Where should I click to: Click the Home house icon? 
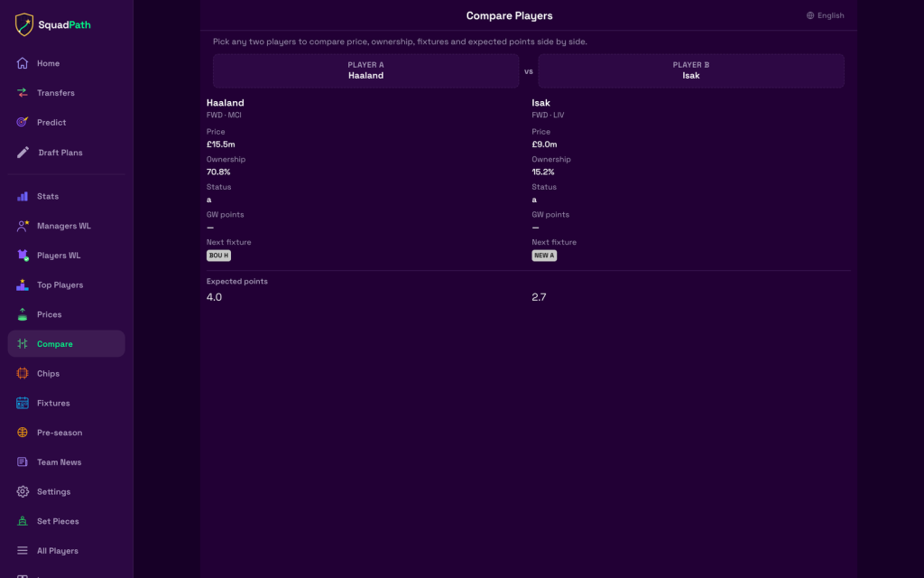tap(23, 63)
